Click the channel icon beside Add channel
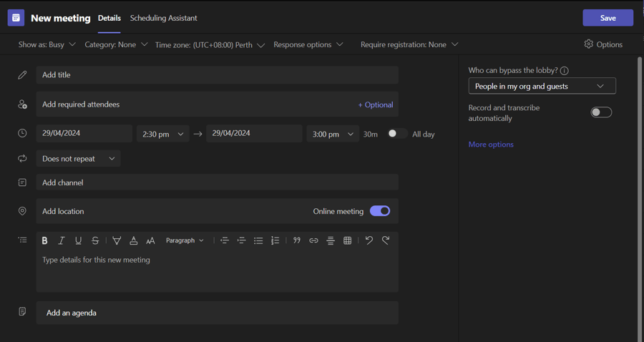The image size is (644, 342). click(23, 182)
